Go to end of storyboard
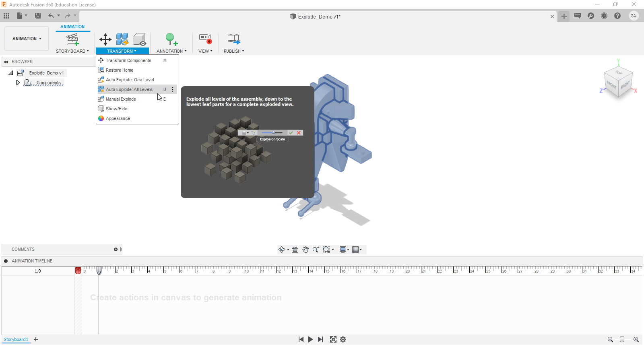 click(x=320, y=339)
